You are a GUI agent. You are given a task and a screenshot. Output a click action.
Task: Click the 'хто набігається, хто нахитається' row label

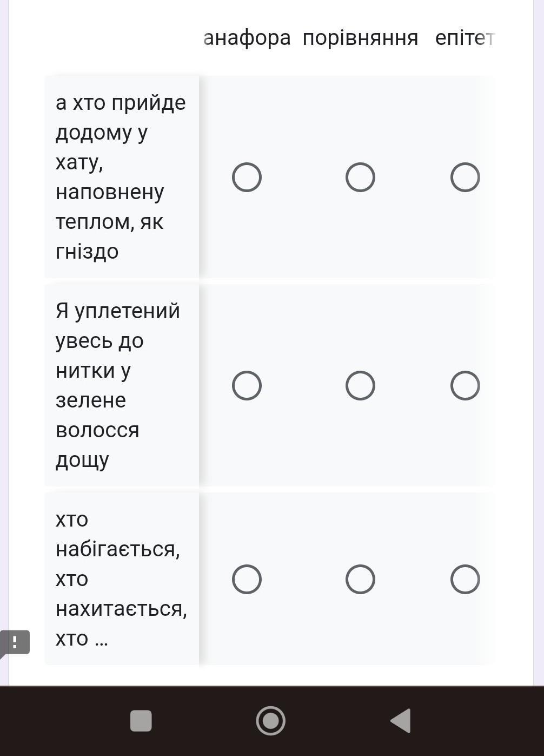tap(122, 579)
